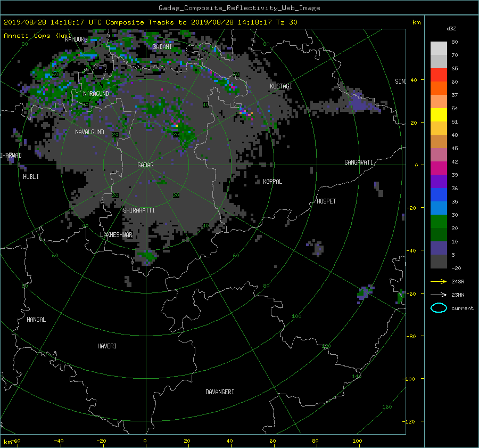Click the 23MN white arrow legend icon
This screenshot has height=448, width=479.
[439, 295]
